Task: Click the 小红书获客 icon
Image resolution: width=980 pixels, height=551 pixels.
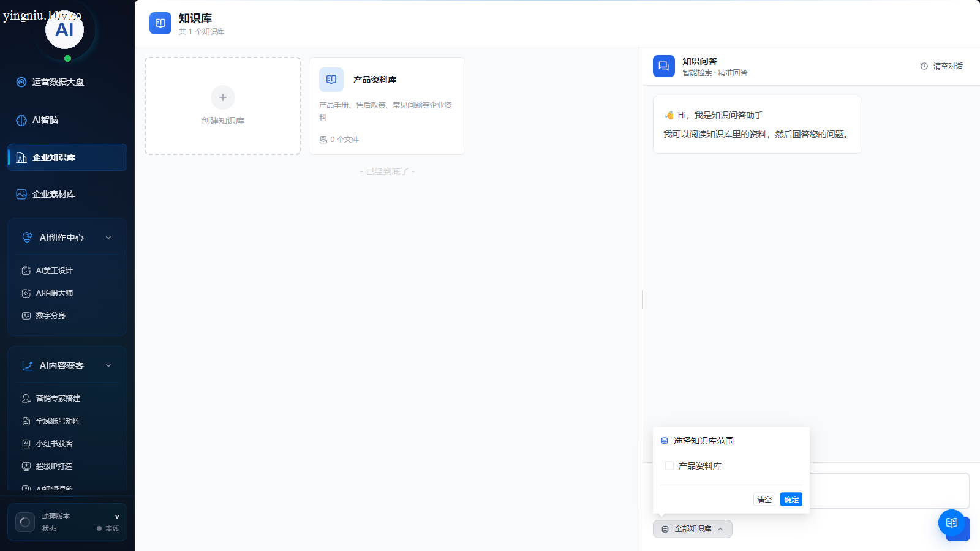Action: [26, 444]
